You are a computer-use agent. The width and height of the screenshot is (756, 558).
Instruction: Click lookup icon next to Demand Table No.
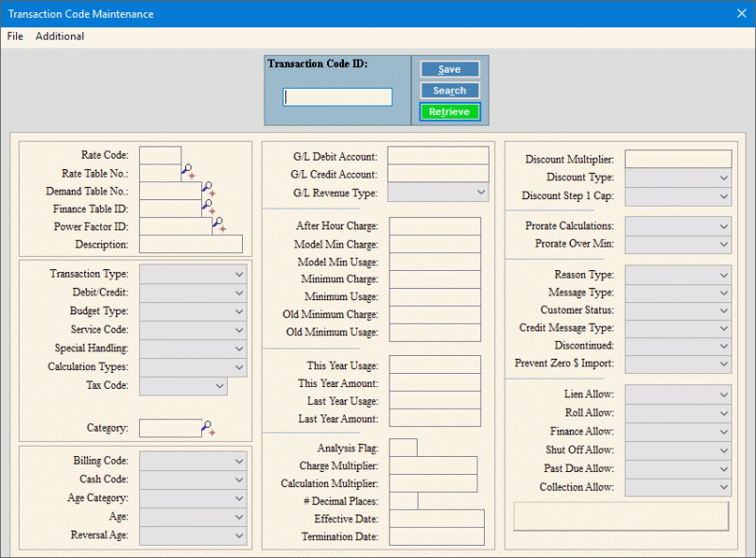209,189
